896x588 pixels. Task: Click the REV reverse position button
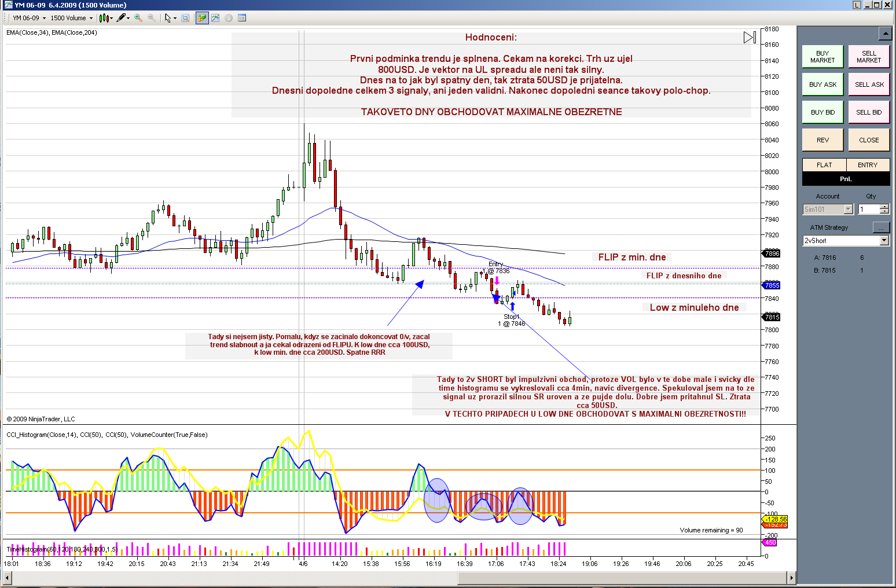pos(822,140)
